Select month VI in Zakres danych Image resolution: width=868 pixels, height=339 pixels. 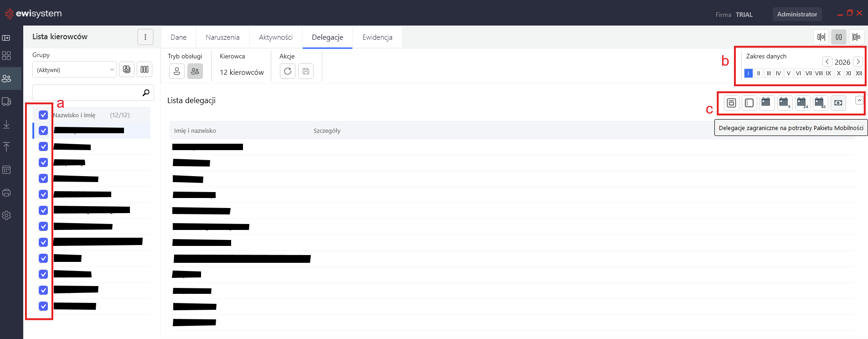(798, 73)
